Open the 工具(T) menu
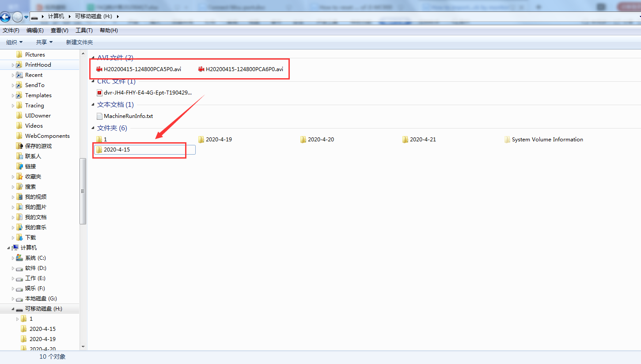 [84, 30]
